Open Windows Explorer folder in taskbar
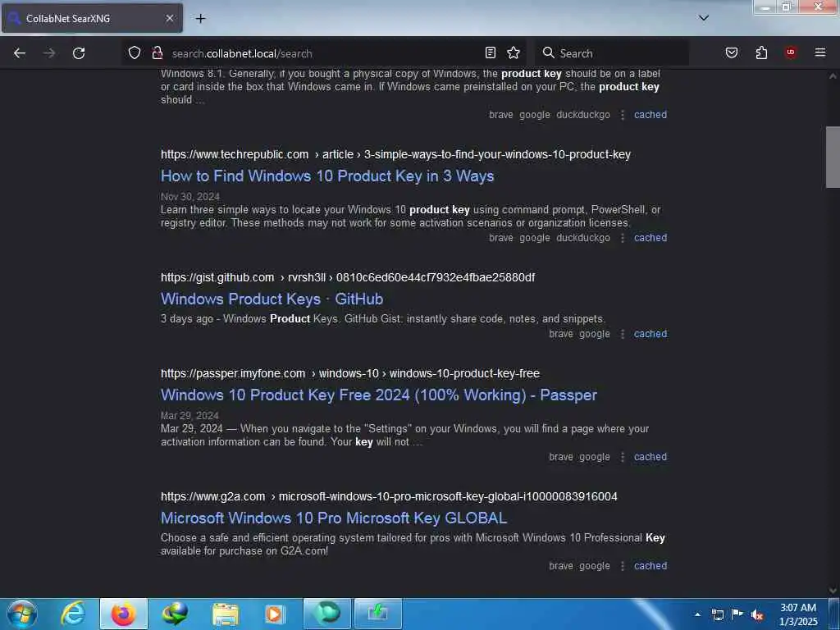The width and height of the screenshot is (840, 630). (225, 614)
